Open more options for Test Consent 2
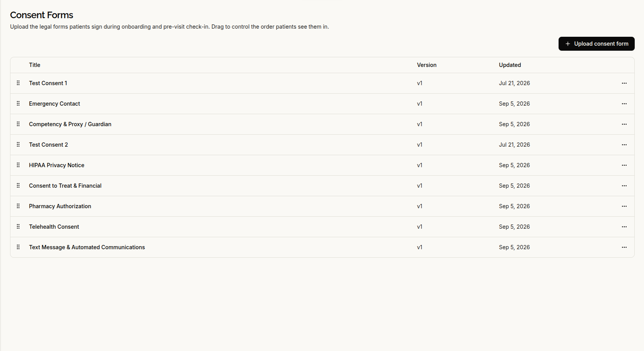This screenshot has height=351, width=644. click(624, 145)
